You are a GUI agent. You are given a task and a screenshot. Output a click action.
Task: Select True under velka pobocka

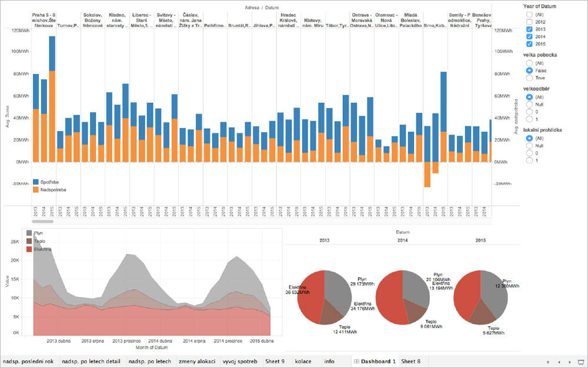[x=530, y=78]
